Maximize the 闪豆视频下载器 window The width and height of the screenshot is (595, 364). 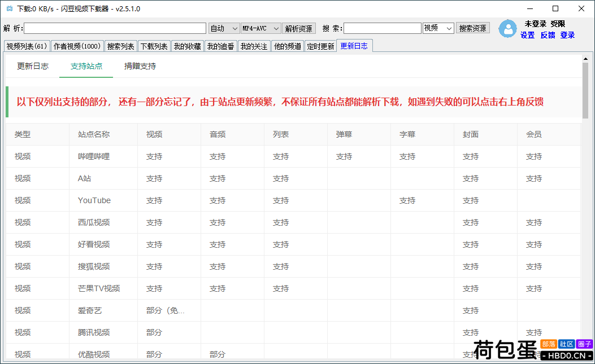(x=555, y=8)
